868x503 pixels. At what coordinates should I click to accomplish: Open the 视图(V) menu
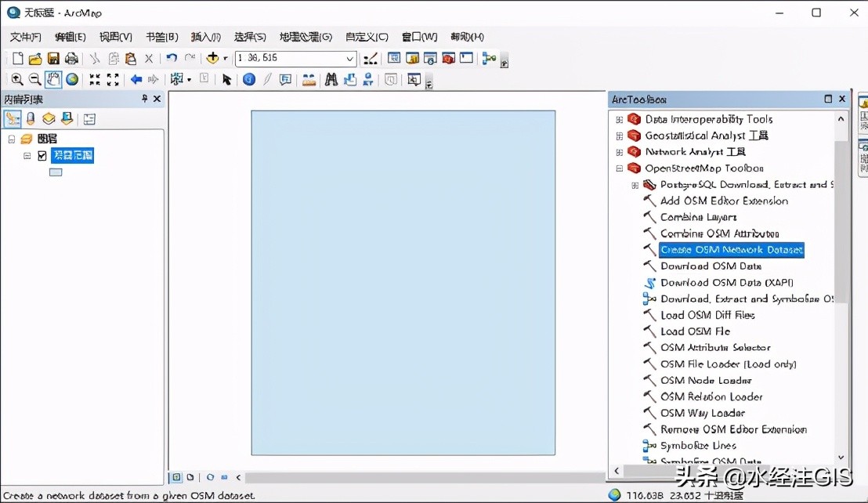116,37
